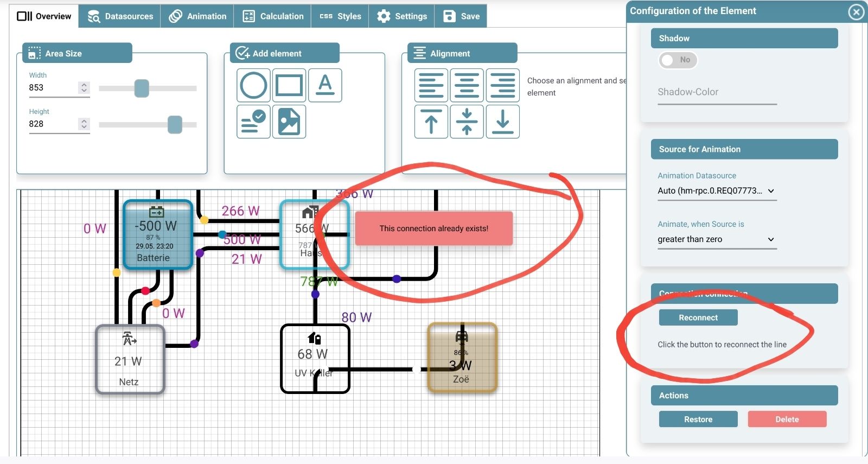Click the Save tab
Viewport: 868px width, 464px height.
pyautogui.click(x=461, y=16)
